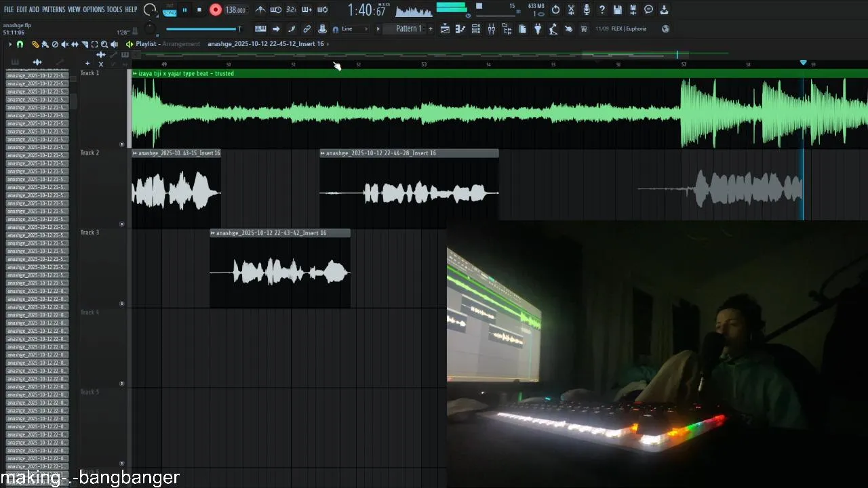Click the one-click recording microphone icon
The image size is (868, 488).
click(x=587, y=9)
